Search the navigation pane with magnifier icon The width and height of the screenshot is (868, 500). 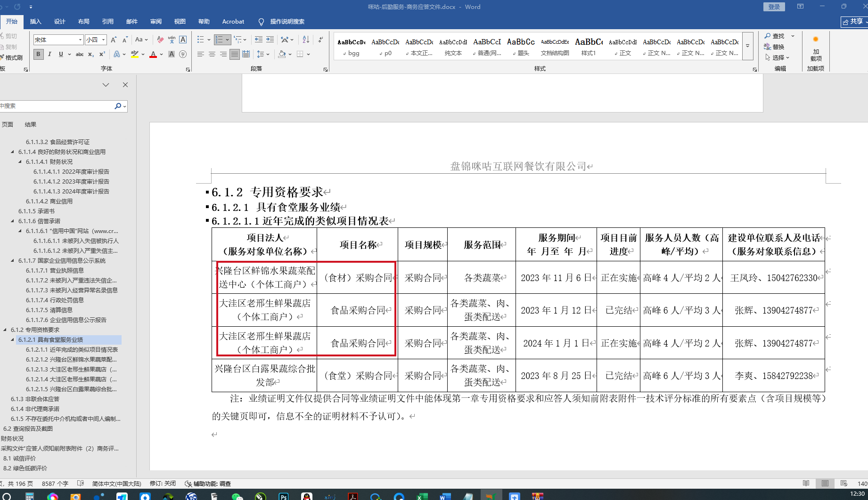pyautogui.click(x=118, y=106)
